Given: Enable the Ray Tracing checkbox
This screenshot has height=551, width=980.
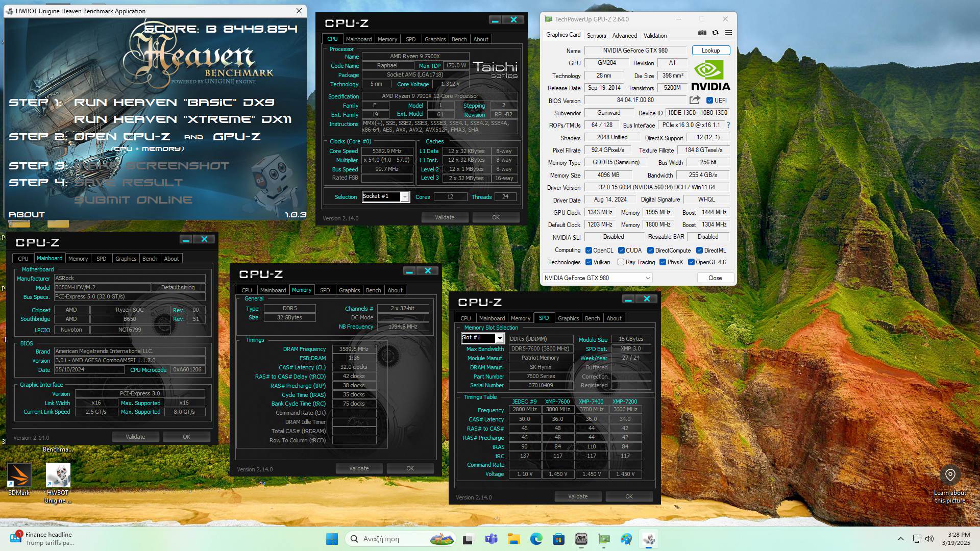Looking at the screenshot, I should coord(621,262).
